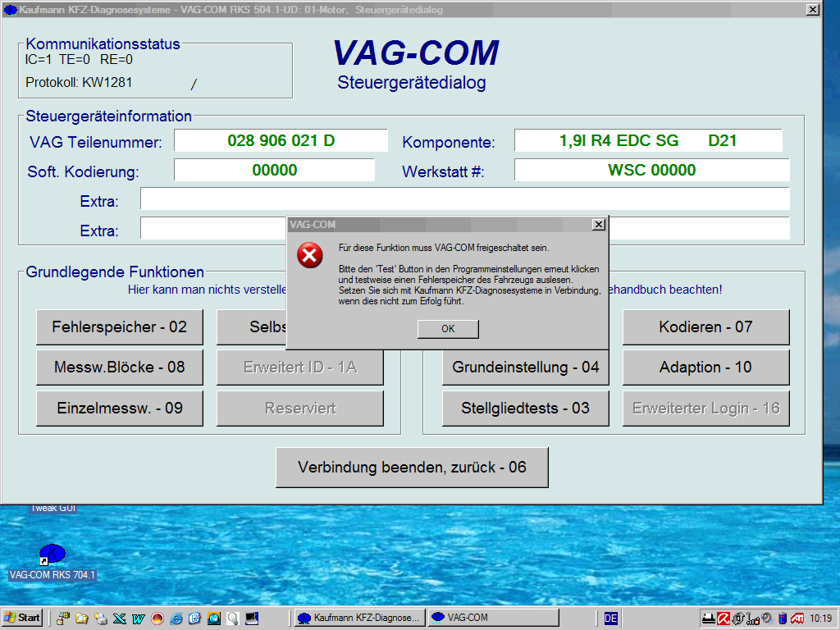The image size is (840, 630).
Task: Click the disabled Erweitert ID - 1A button
Action: pos(300,367)
